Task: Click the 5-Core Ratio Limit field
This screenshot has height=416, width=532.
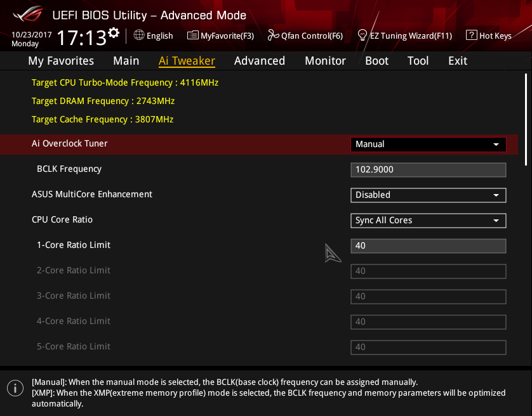Action: click(428, 348)
